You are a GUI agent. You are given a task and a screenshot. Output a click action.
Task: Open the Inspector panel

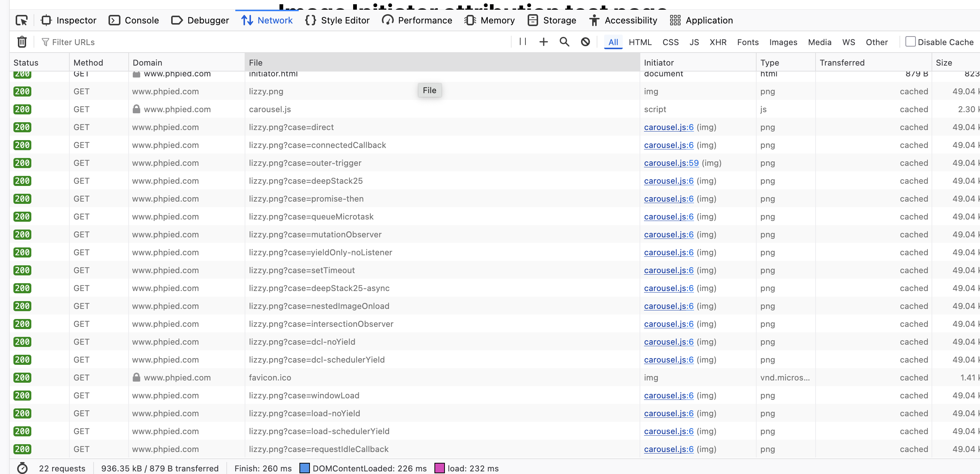69,20
